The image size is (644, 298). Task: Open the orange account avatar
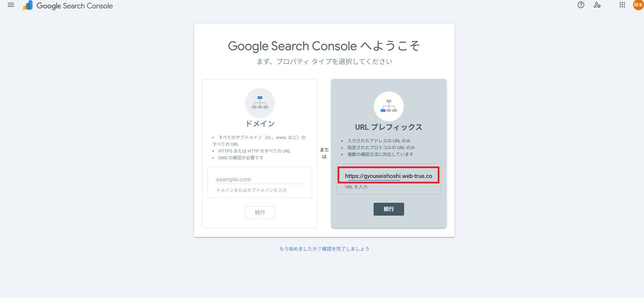pyautogui.click(x=638, y=5)
